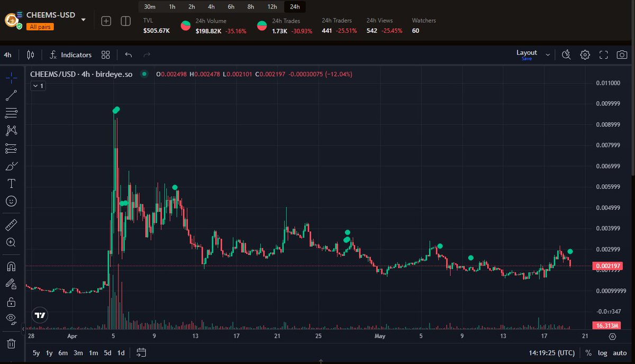The image size is (635, 364).
Task: Toggle percentage price scale
Action: (588, 353)
